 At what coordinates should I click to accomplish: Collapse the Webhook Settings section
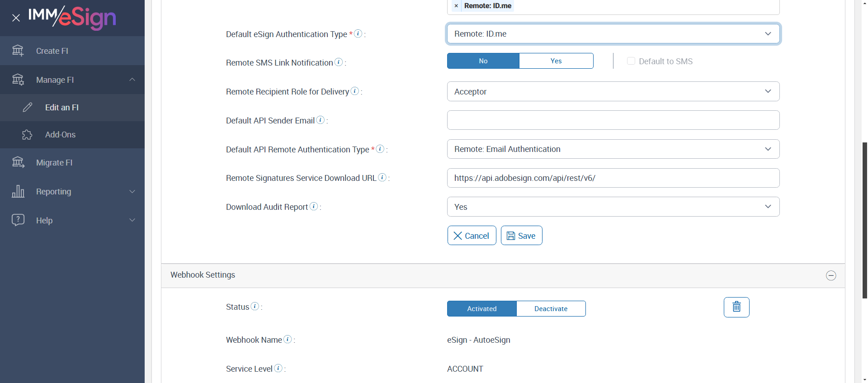pyautogui.click(x=830, y=275)
